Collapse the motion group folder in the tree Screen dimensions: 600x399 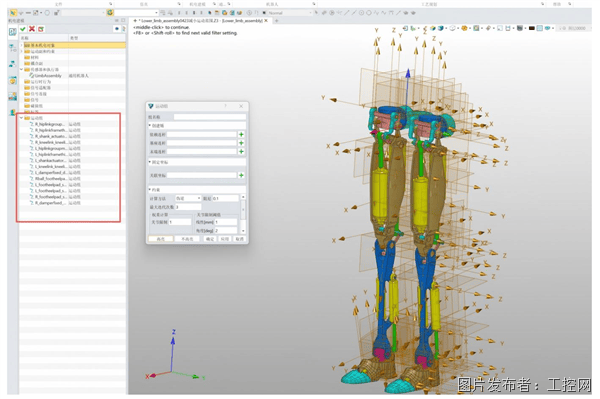(21, 118)
